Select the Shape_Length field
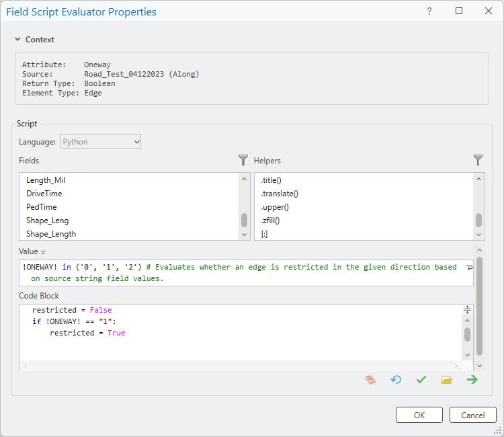 tap(51, 234)
